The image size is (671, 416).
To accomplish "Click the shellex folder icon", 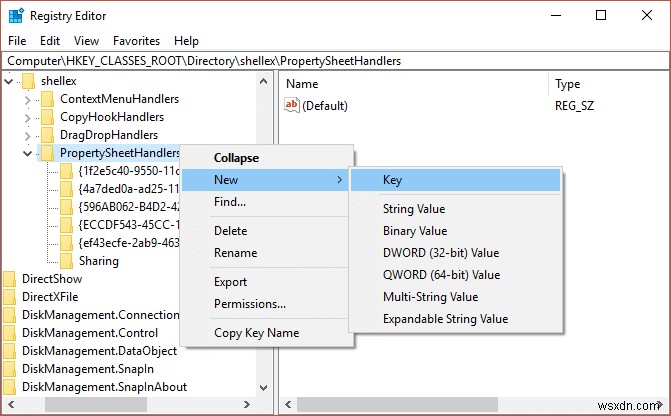I will point(28,80).
